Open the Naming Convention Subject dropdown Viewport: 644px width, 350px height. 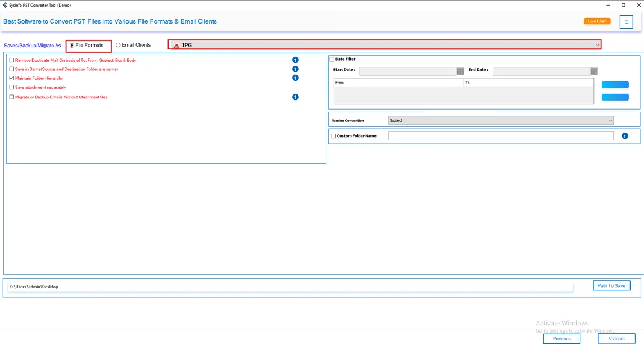coord(500,120)
